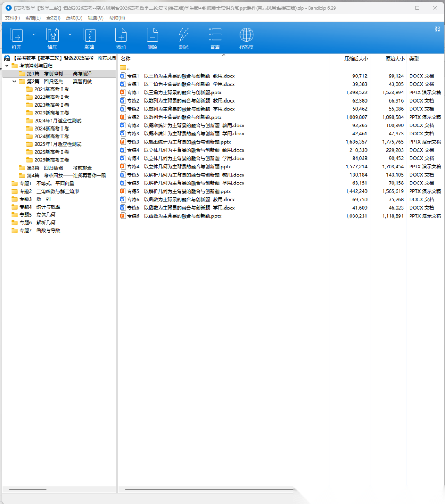Click the 新建 (New archive) toolbar icon
This screenshot has height=504, width=445.
coord(89,35)
